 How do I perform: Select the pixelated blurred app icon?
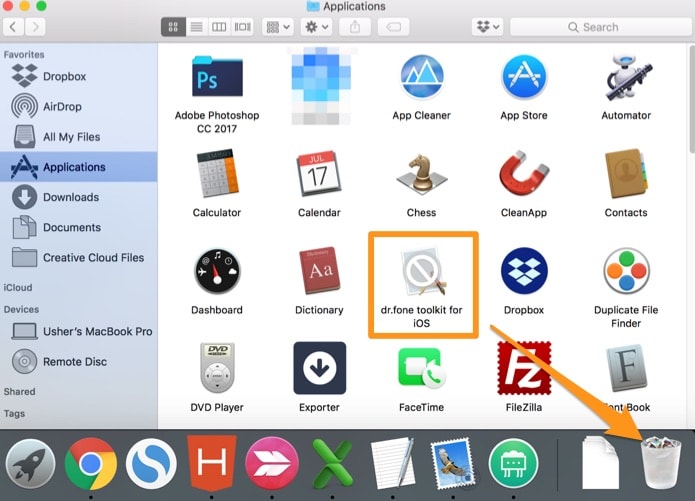321,86
